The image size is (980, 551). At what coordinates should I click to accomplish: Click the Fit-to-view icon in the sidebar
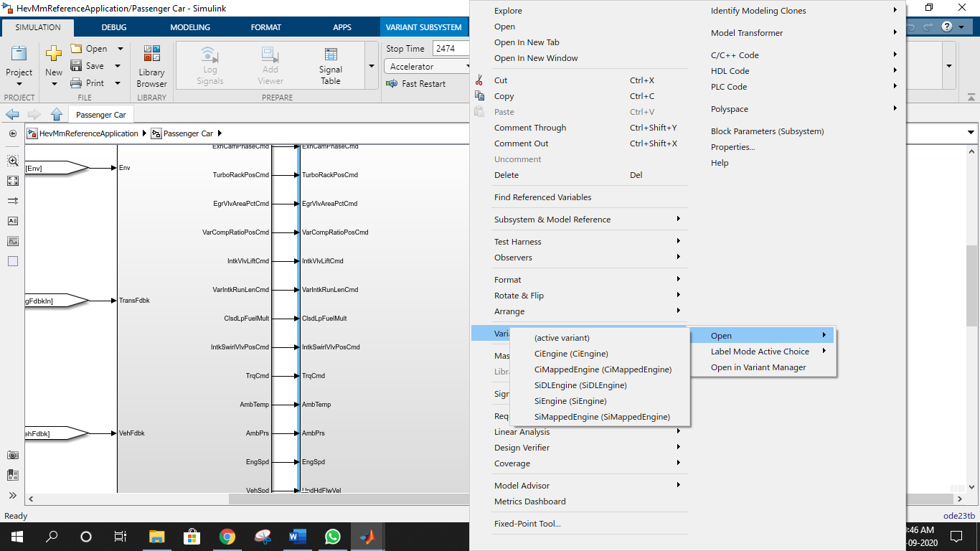click(12, 181)
